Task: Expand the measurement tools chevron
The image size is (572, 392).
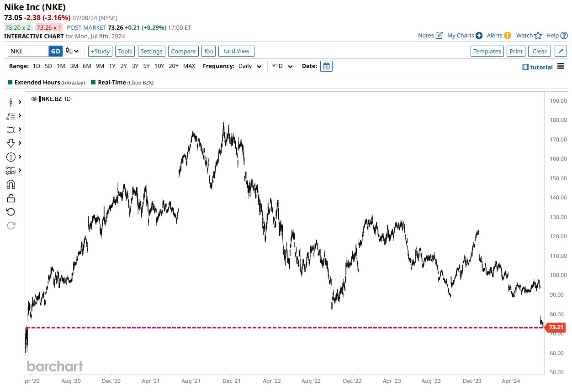Action: (x=20, y=171)
